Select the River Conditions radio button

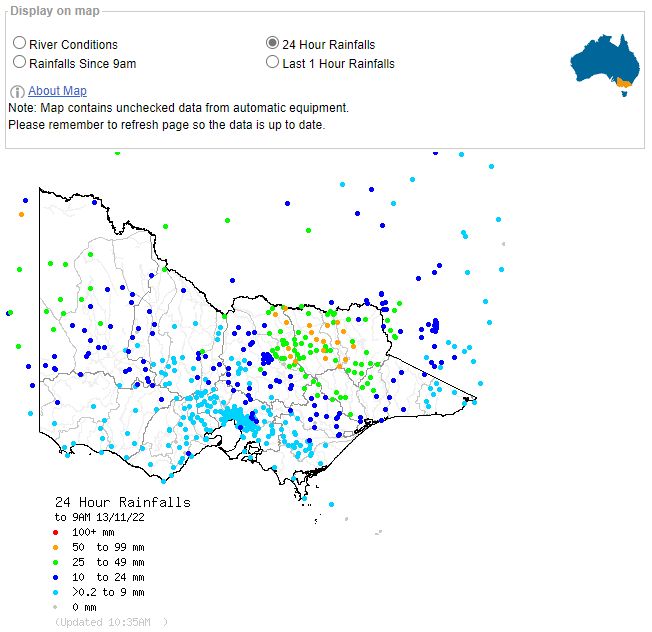click(x=19, y=42)
